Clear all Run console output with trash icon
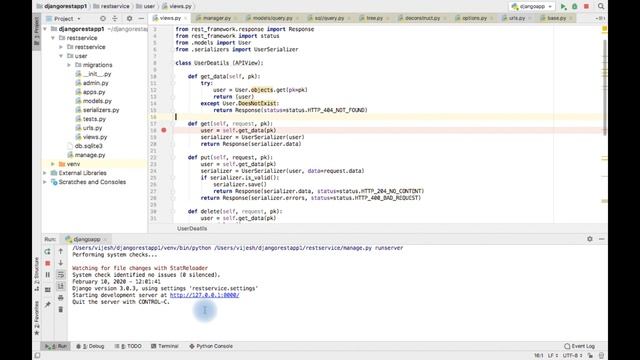The width and height of the screenshot is (640, 360). (60, 309)
